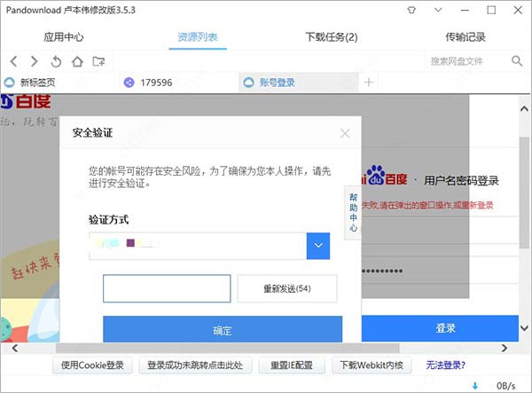
Task: Add a new tab with plus icon
Action: click(369, 83)
